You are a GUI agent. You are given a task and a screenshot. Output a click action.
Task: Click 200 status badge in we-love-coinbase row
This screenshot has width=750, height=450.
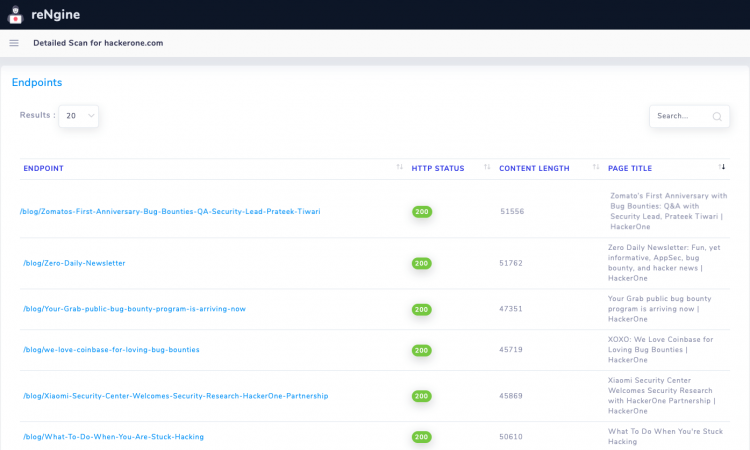[421, 350]
